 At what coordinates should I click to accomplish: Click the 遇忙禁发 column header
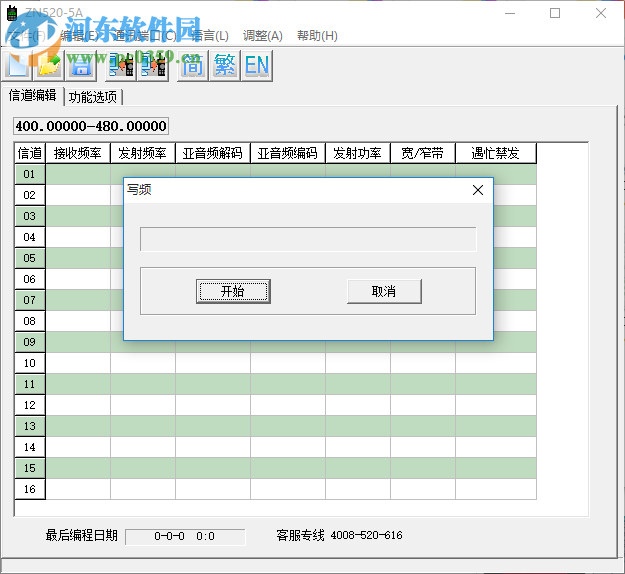496,153
